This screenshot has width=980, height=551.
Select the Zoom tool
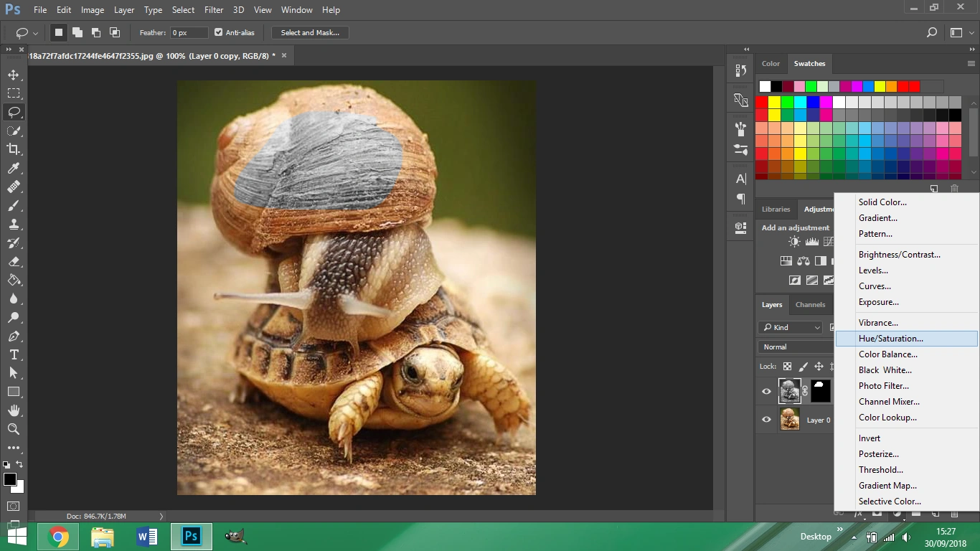14,429
